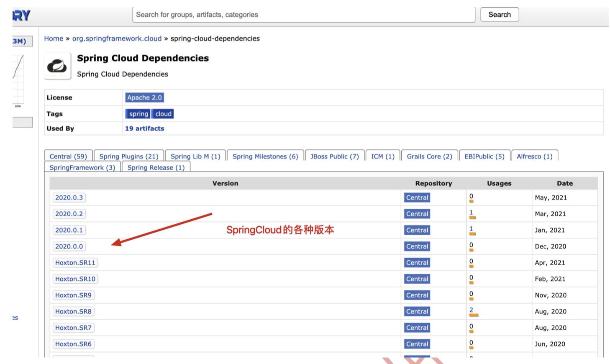Switch to ICM (1) tab
This screenshot has height=364, width=610.
383,156
